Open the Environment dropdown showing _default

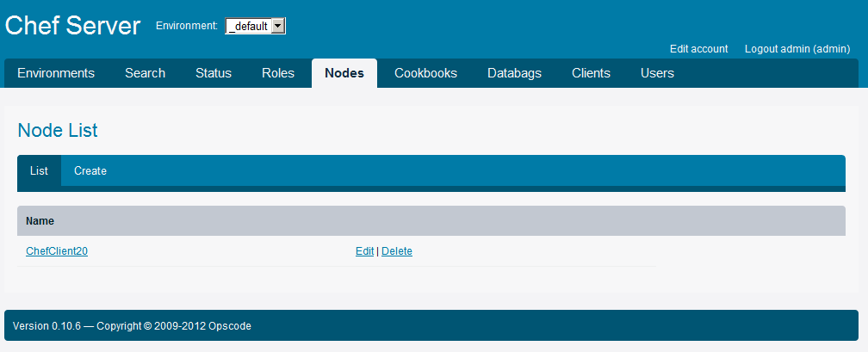255,26
